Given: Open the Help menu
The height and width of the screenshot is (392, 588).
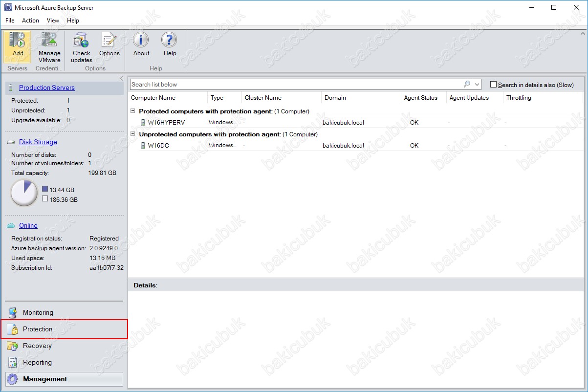Looking at the screenshot, I should pyautogui.click(x=73, y=21).
